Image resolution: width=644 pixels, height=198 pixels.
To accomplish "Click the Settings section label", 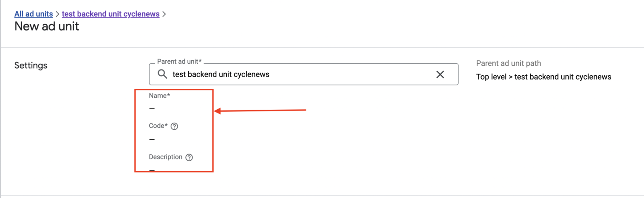I will (x=31, y=66).
